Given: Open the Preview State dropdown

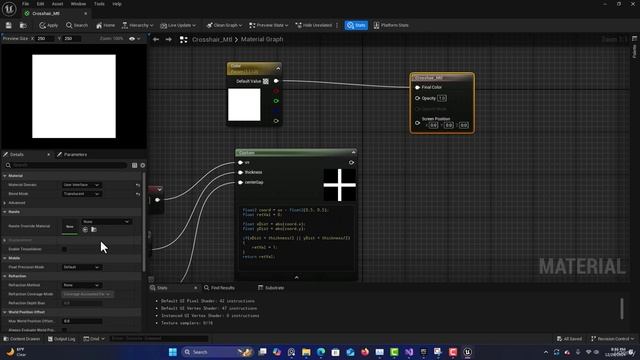Looking at the screenshot, I should (269, 25).
